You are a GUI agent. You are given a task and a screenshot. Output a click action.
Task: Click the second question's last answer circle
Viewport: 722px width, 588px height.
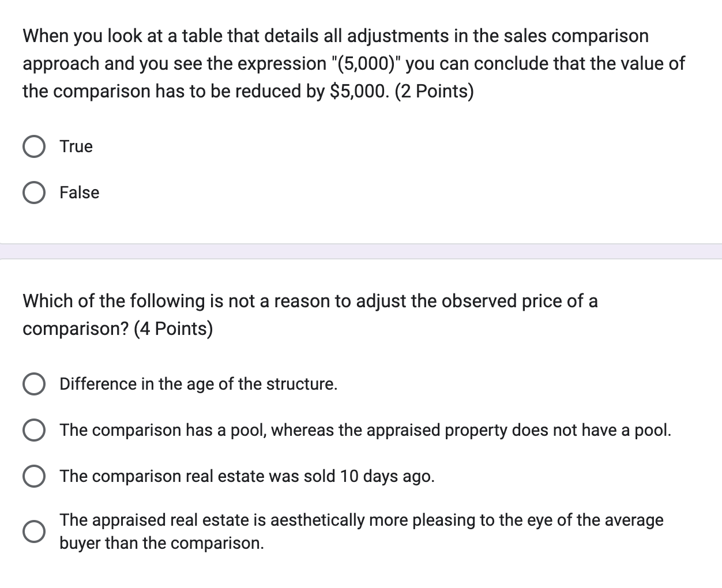tap(34, 530)
